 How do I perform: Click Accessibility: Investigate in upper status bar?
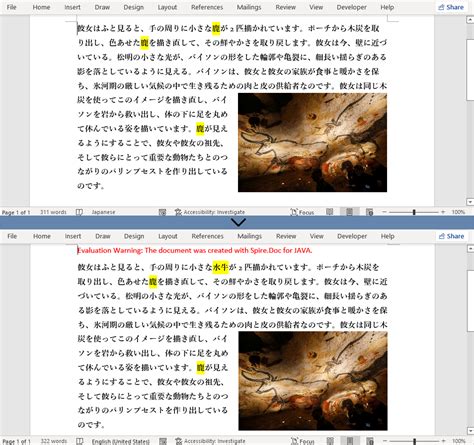pos(210,212)
